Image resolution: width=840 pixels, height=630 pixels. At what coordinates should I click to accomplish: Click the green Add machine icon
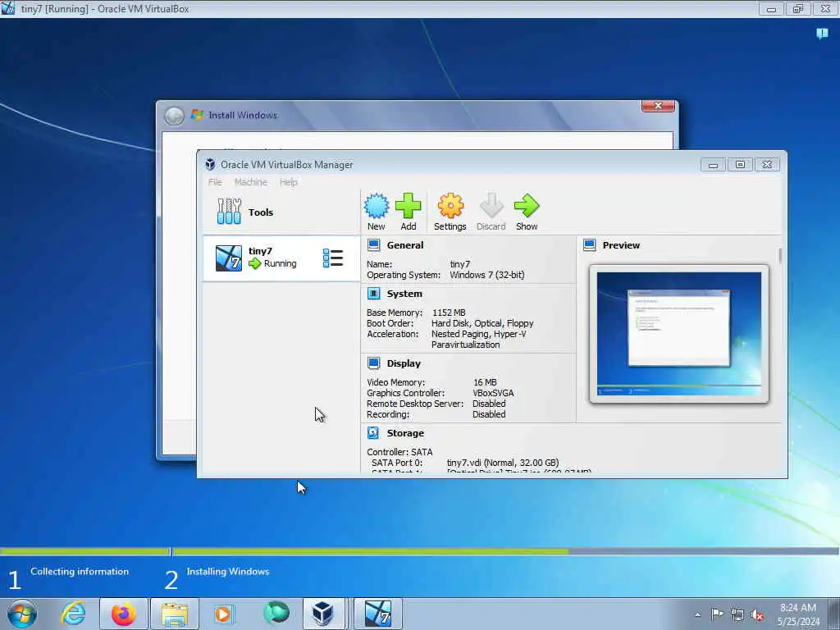coord(409,206)
